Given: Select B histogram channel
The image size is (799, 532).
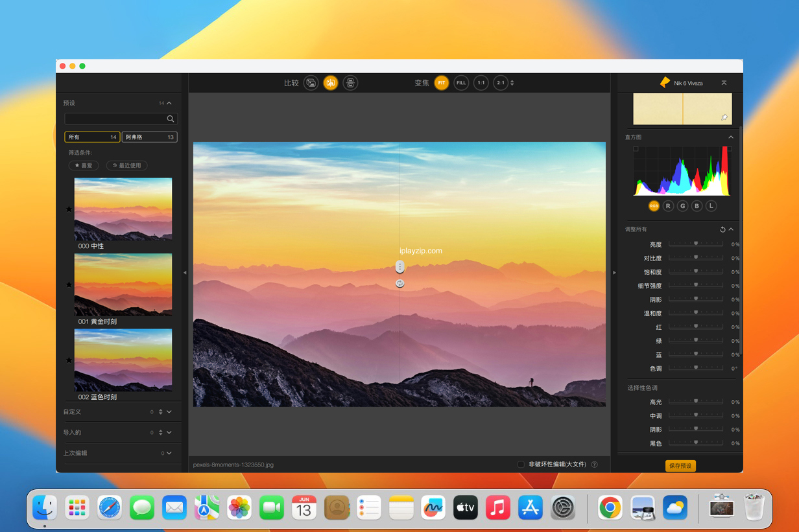Looking at the screenshot, I should [x=697, y=206].
